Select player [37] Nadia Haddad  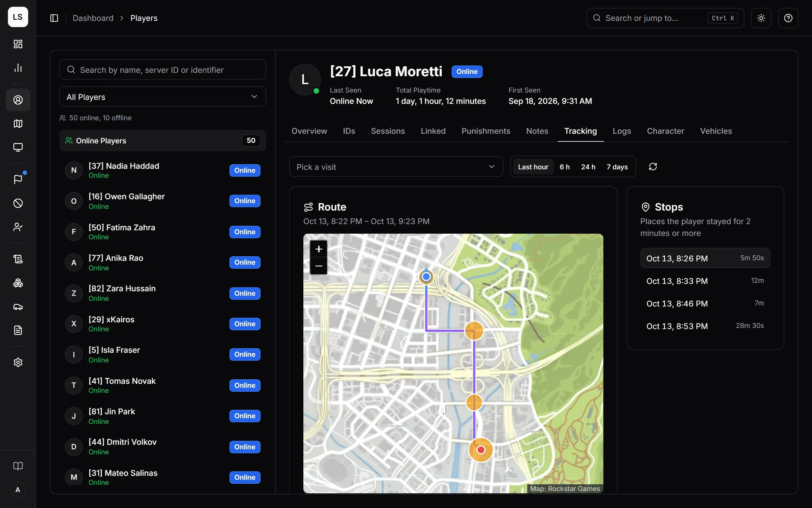click(x=162, y=170)
